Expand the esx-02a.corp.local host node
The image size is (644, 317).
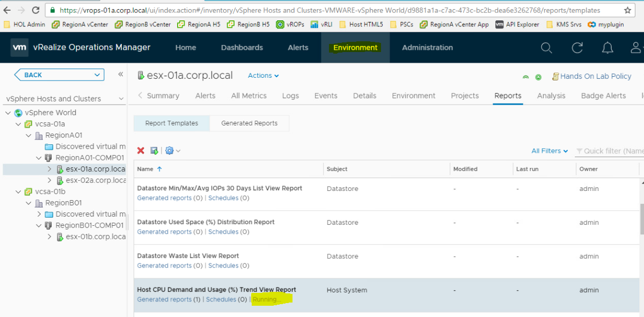[x=49, y=180]
